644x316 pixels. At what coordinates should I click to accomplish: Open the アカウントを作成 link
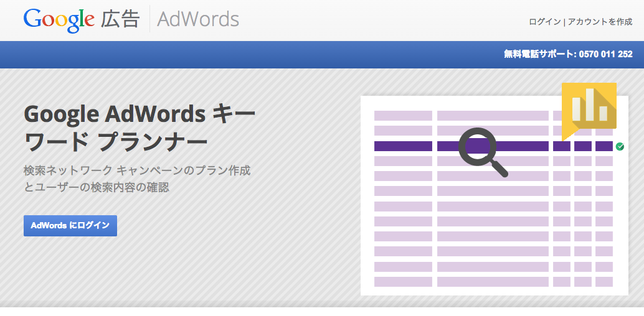(600, 22)
